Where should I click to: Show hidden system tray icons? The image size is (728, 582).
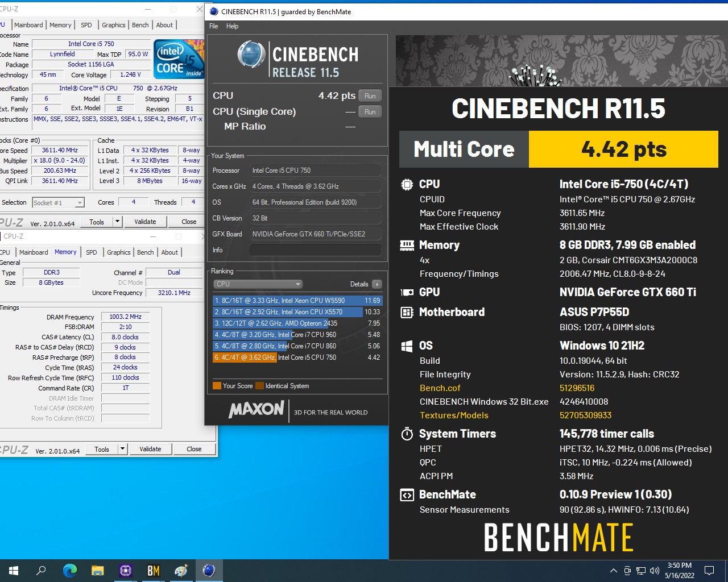[x=613, y=571]
